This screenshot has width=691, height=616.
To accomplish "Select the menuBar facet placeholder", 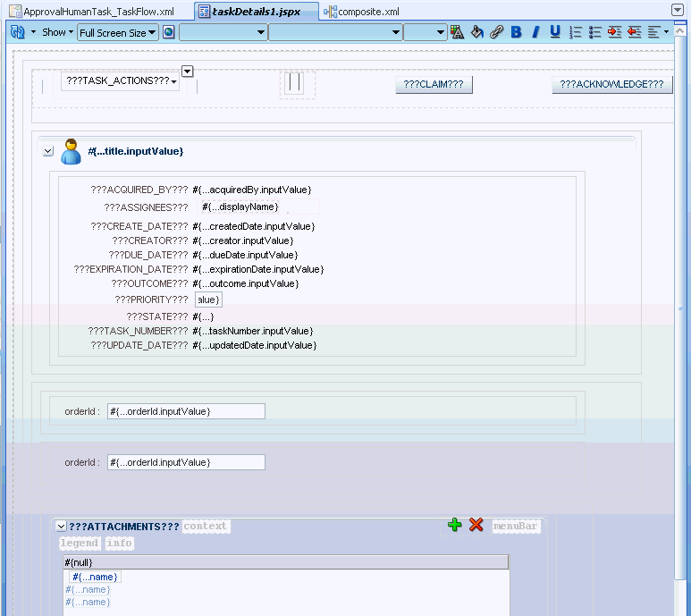I will point(516,526).
